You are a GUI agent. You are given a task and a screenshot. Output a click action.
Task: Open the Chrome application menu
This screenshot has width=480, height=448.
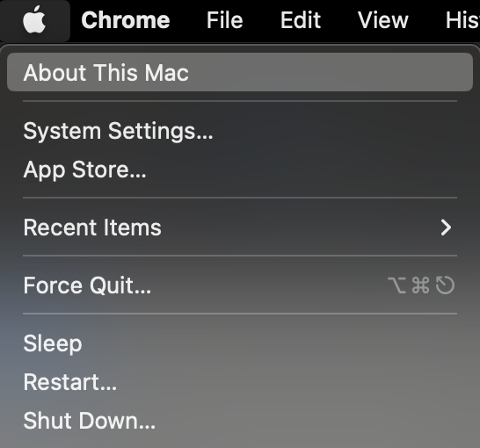[x=126, y=20]
